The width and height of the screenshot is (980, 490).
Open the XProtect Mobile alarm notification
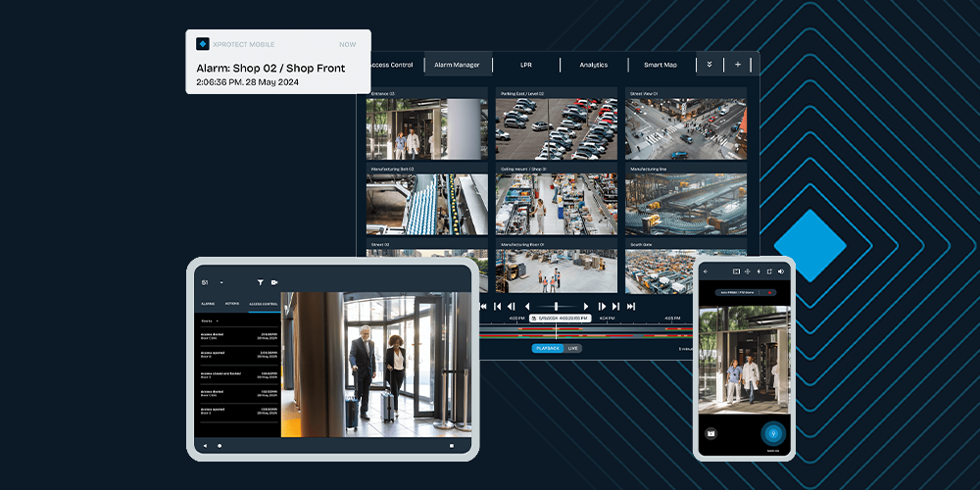pos(278,61)
